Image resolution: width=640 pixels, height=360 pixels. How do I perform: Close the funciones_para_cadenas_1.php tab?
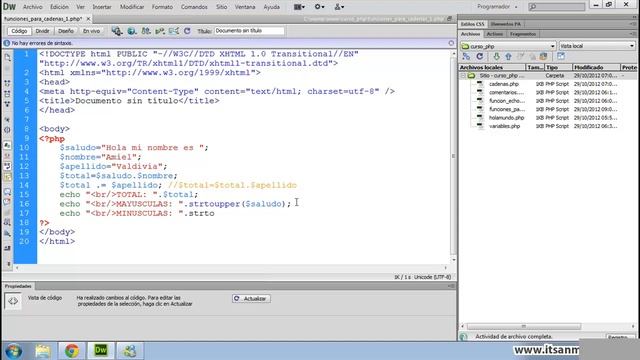click(88, 19)
